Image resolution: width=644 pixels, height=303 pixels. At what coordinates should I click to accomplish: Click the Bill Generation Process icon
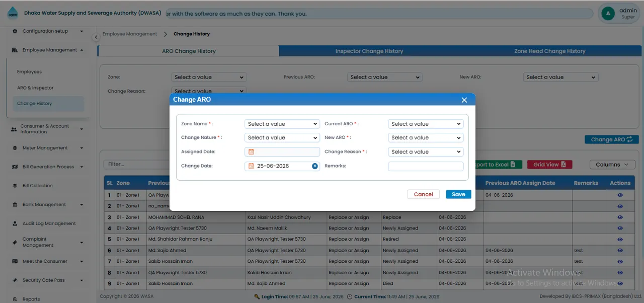(x=15, y=167)
